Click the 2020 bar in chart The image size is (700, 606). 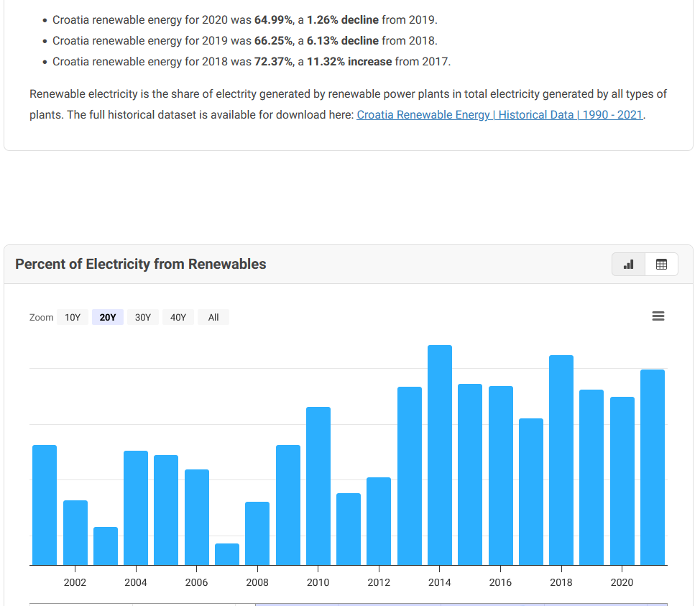(622, 481)
